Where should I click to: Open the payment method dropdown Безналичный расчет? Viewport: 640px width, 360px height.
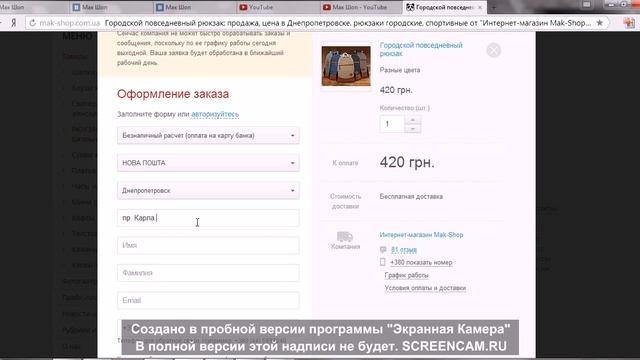208,136
